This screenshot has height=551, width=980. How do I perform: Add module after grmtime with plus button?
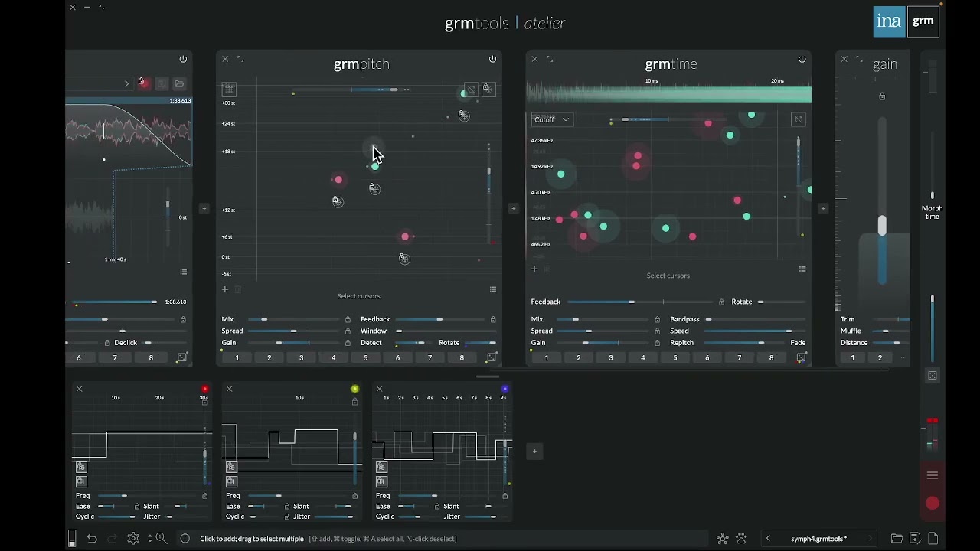(823, 208)
